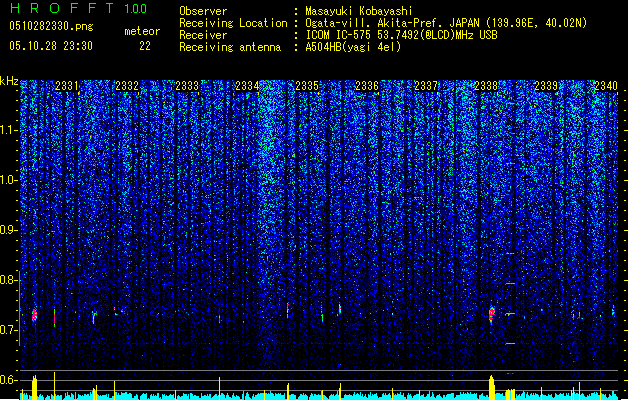Click the HROFFT 1.0.0 title text
The image size is (629, 400).
click(78, 8)
